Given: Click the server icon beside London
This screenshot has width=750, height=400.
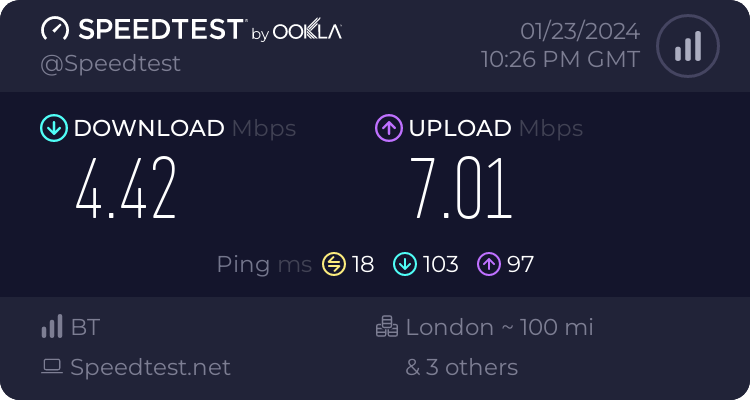Looking at the screenshot, I should 387,327.
